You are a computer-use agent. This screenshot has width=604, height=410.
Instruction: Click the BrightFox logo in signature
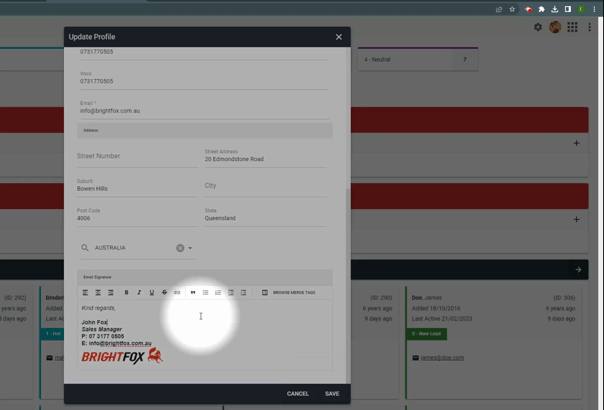122,356
